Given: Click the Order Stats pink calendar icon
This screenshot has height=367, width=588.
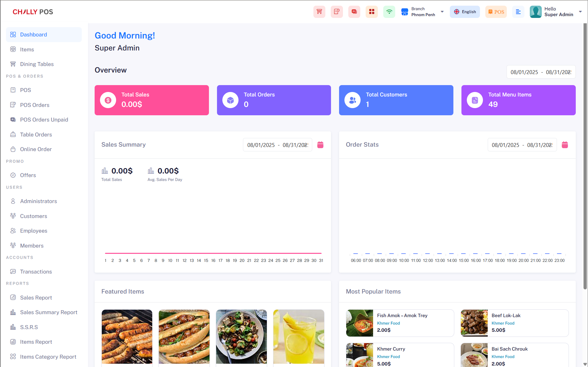Looking at the screenshot, I should (x=565, y=145).
